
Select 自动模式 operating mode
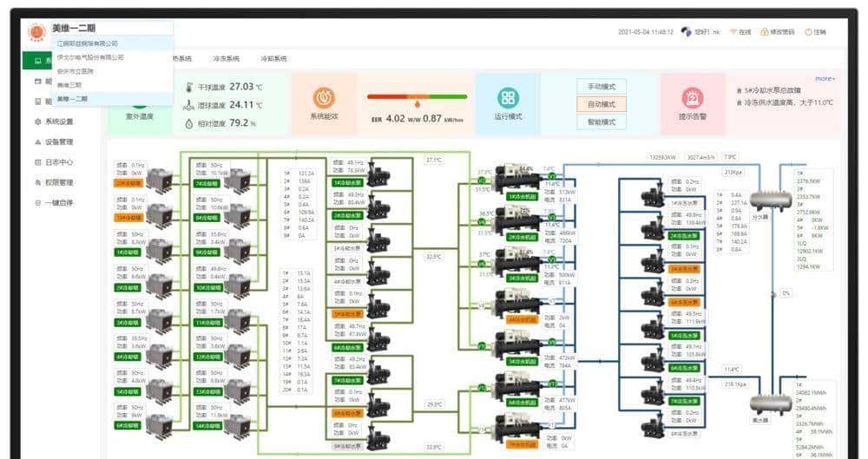[x=602, y=104]
